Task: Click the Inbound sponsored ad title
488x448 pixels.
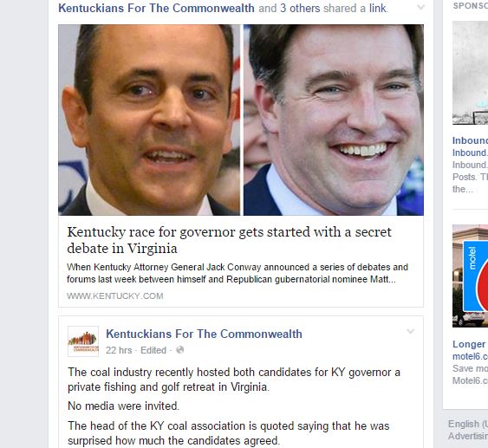Action: click(471, 140)
